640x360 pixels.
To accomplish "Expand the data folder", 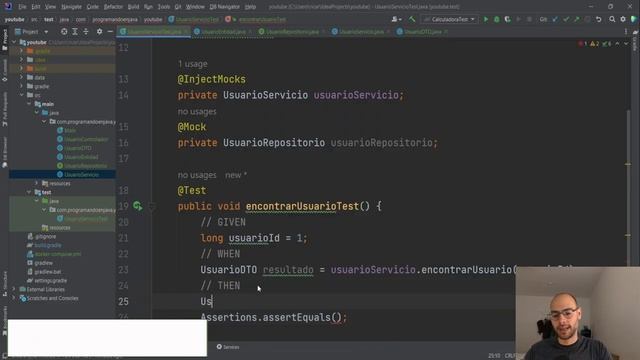I will 21,77.
